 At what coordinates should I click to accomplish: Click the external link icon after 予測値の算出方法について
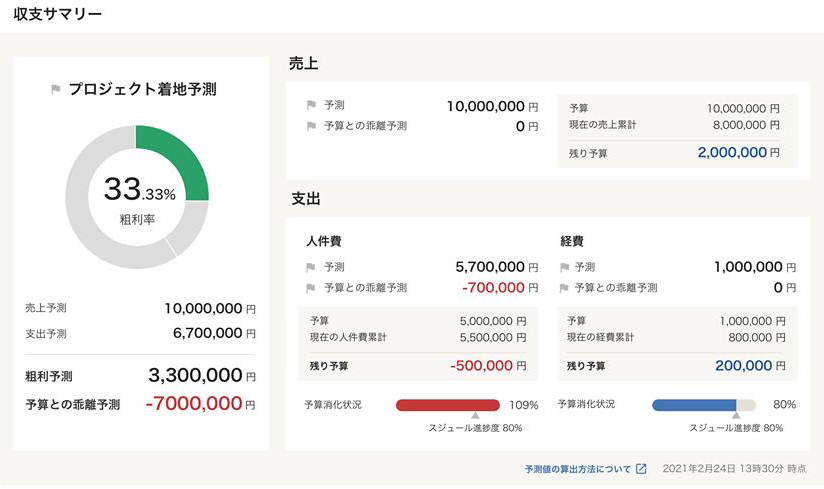(641, 469)
